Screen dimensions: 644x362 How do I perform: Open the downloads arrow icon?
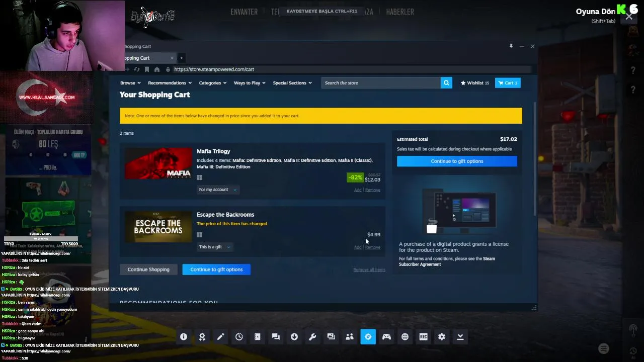click(x=294, y=337)
